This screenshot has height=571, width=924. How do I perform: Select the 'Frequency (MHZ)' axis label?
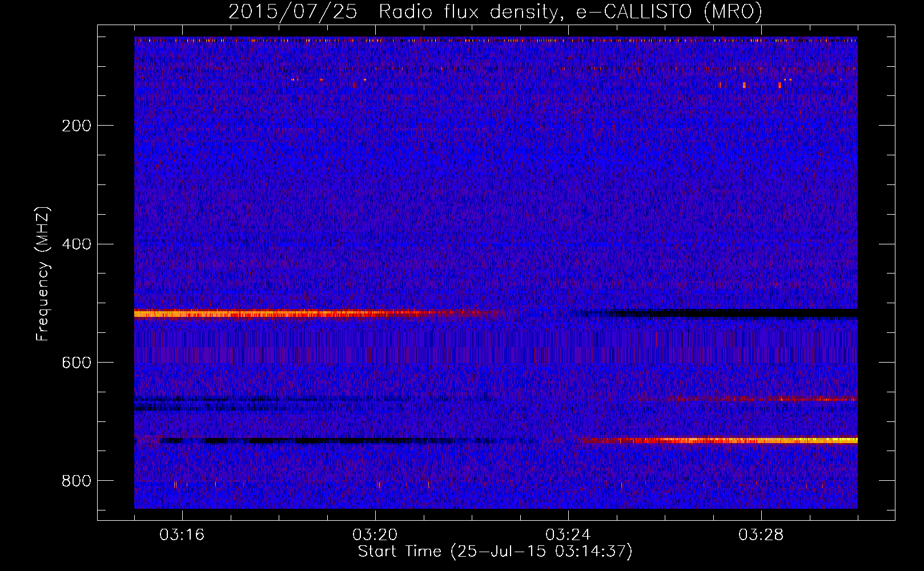coord(43,274)
